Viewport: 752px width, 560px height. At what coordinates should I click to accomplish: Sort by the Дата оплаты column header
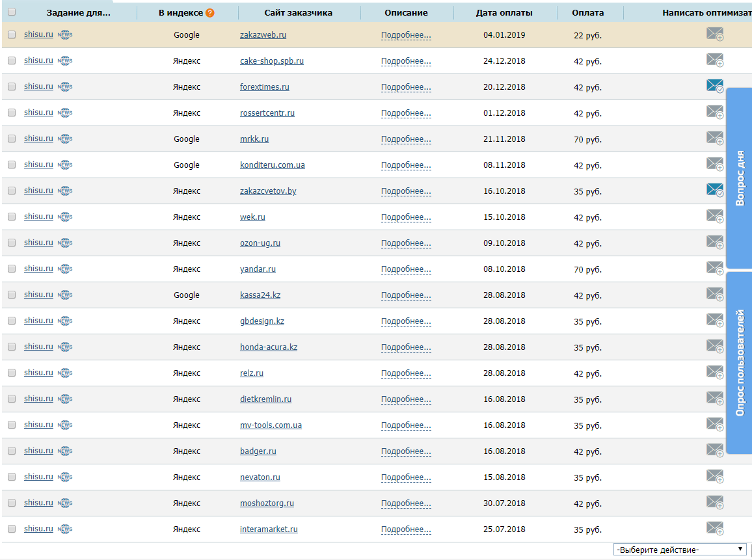point(504,13)
